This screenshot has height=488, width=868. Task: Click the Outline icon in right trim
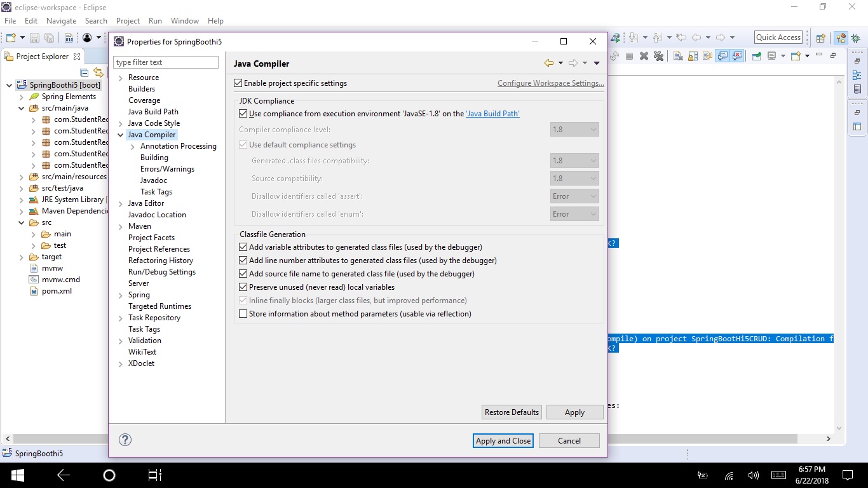(x=857, y=76)
